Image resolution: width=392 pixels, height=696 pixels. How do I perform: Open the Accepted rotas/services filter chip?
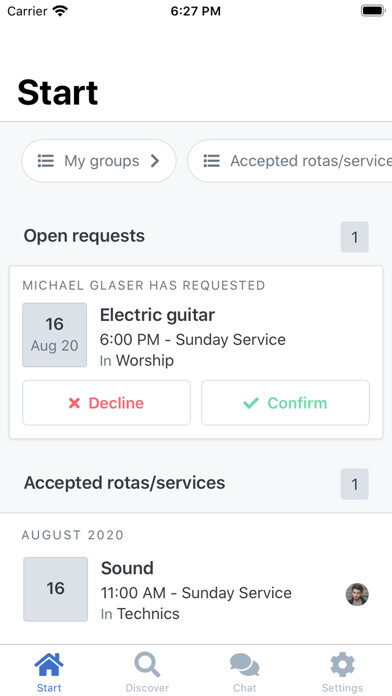click(290, 161)
